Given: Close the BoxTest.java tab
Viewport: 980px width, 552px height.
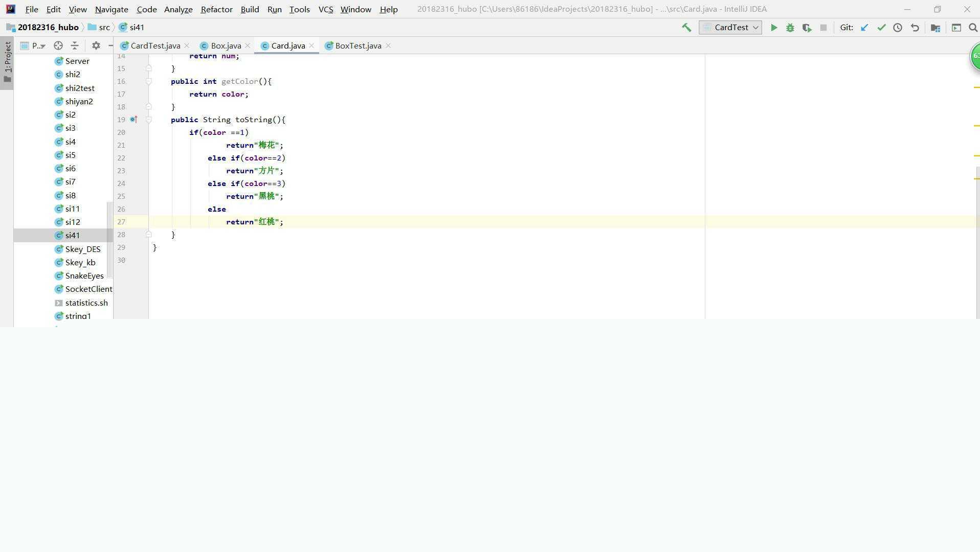Looking at the screenshot, I should point(388,45).
